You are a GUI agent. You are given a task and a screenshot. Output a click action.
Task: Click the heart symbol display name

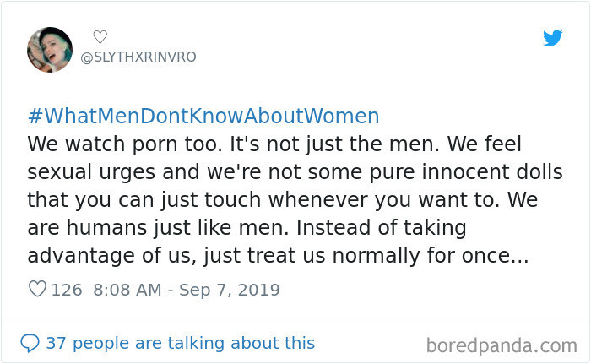point(100,36)
